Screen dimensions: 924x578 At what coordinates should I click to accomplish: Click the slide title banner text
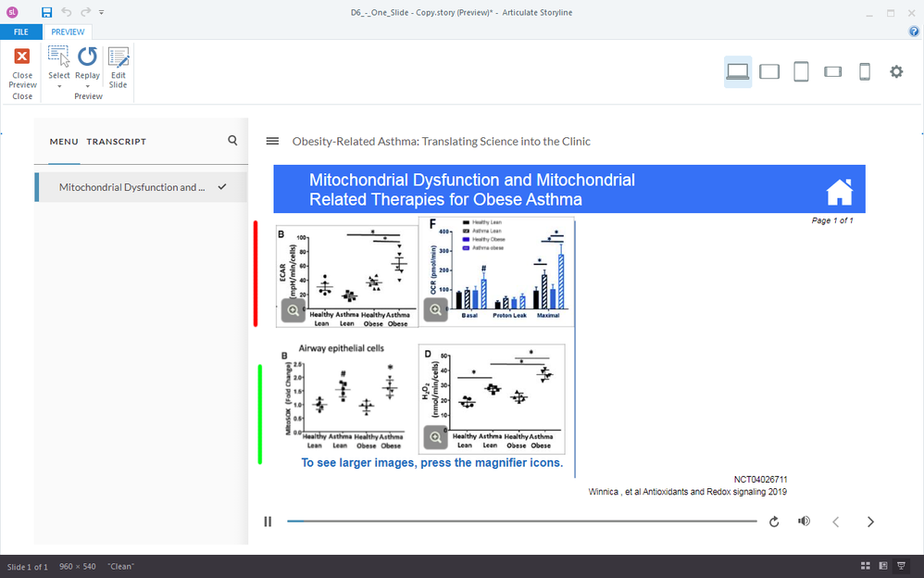tap(472, 189)
